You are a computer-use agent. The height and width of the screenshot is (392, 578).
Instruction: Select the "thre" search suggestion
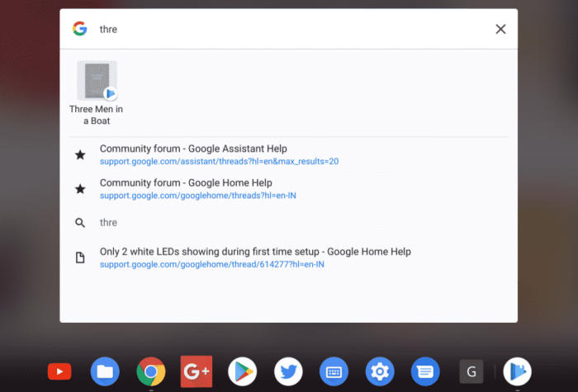(108, 223)
